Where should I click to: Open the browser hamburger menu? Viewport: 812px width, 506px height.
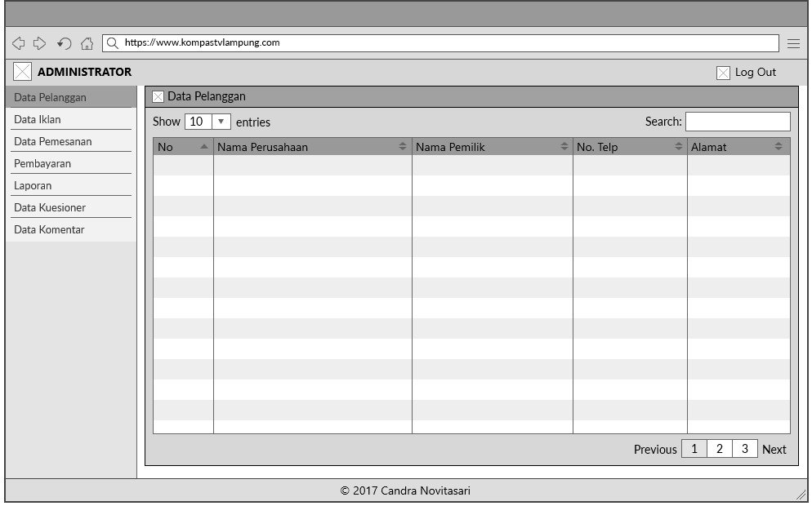click(x=793, y=43)
